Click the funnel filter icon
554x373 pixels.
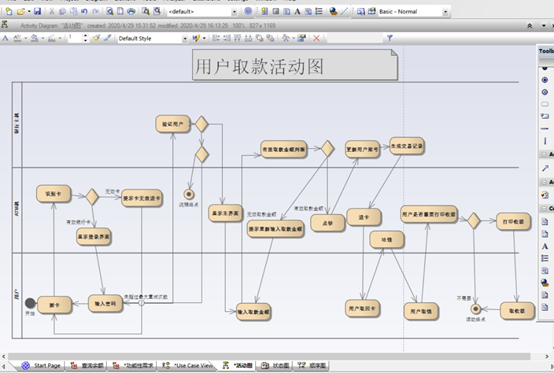390,38
